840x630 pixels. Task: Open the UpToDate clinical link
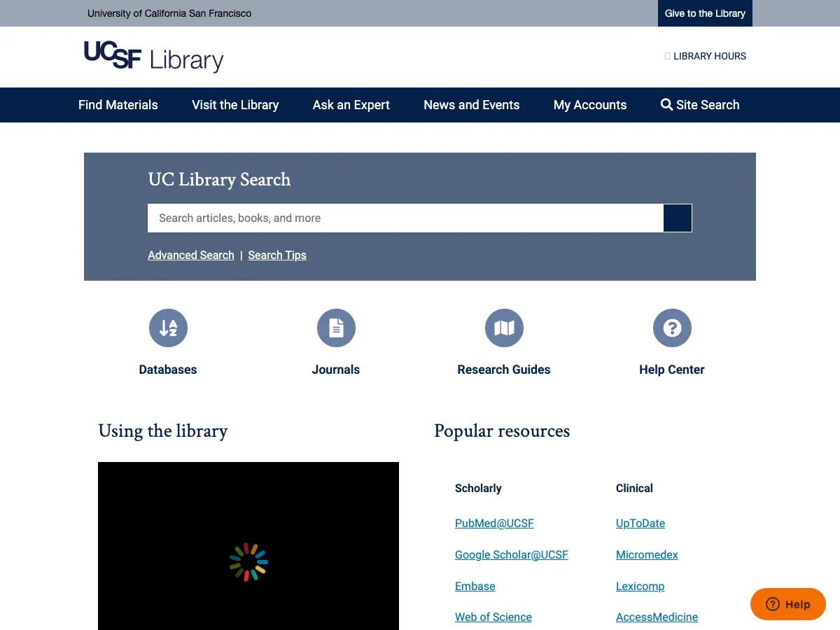[640, 523]
